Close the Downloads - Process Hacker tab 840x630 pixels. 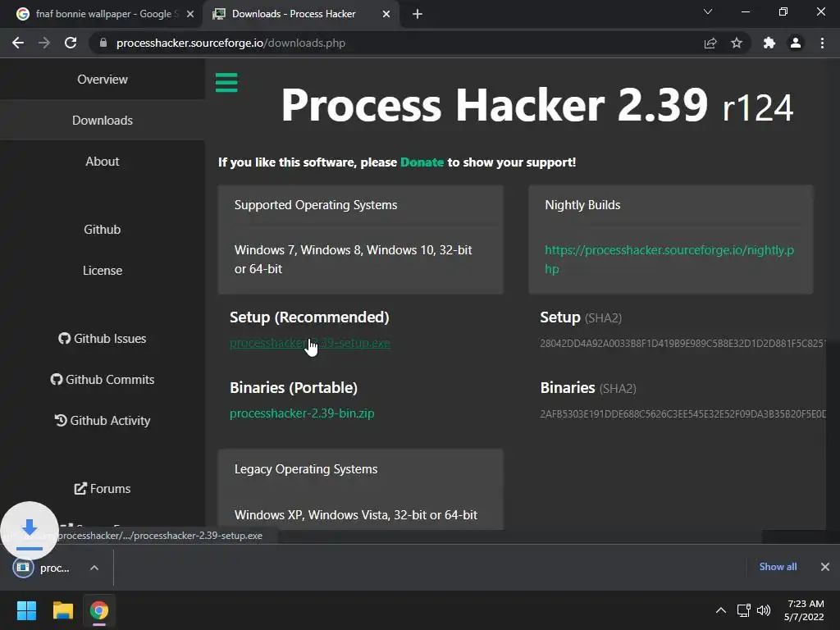(386, 14)
